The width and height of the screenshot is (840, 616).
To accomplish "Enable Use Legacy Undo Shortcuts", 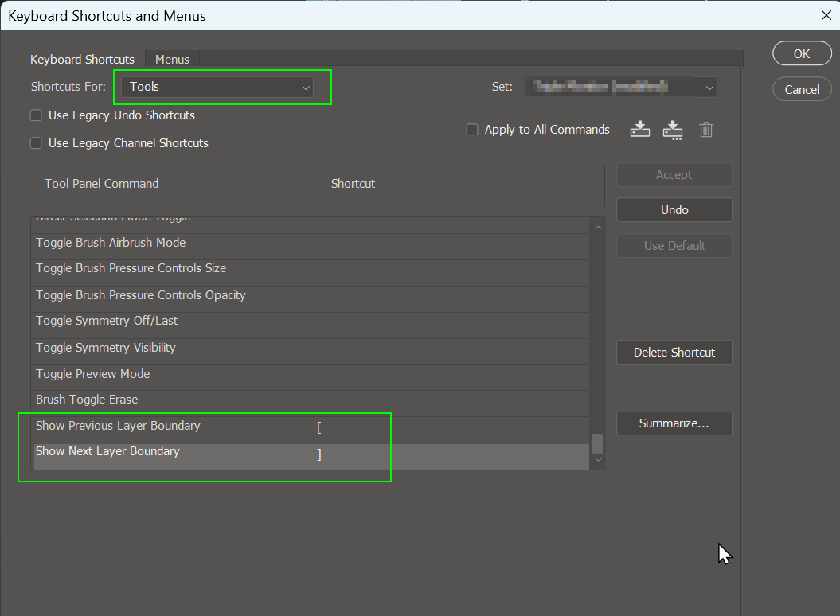I will point(36,115).
